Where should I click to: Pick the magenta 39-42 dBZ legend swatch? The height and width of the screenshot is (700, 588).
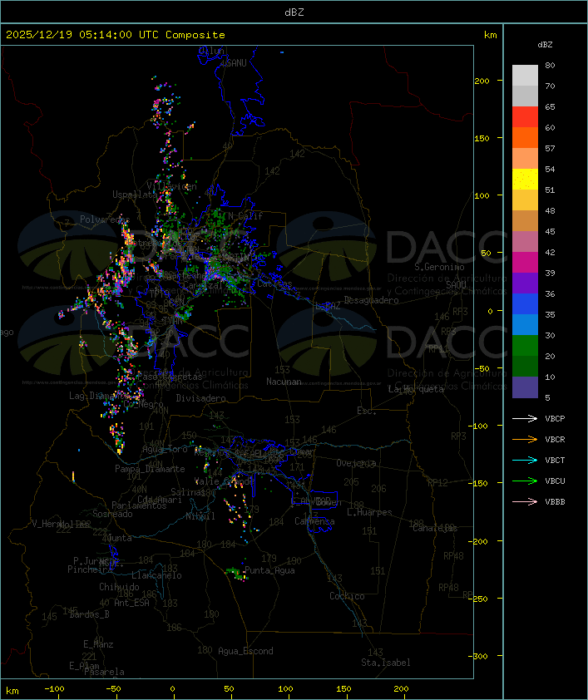click(x=525, y=263)
